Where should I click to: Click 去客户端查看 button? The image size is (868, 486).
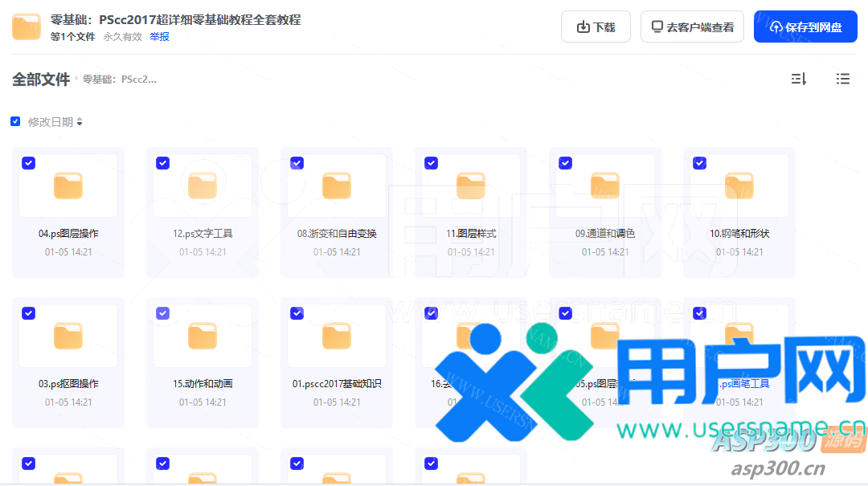[x=692, y=27]
